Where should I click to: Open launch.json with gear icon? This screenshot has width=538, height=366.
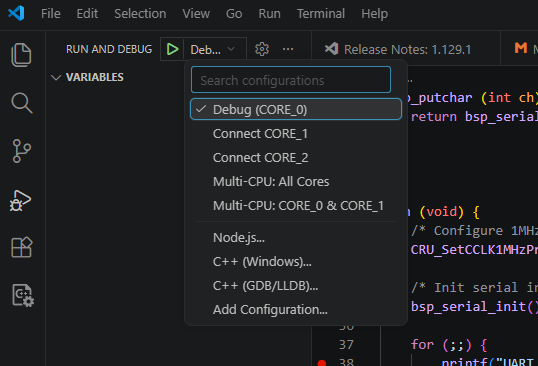pos(262,49)
